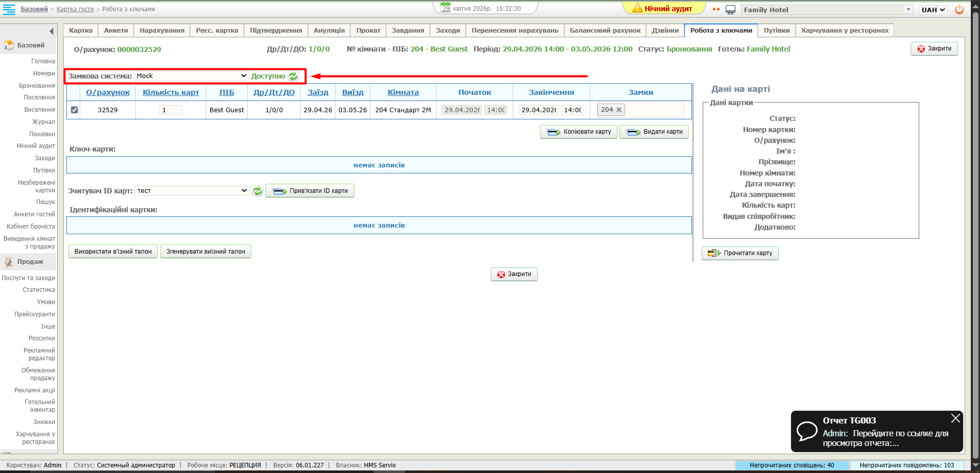
Task: Dismiss the TG003 report notification
Action: [955, 418]
